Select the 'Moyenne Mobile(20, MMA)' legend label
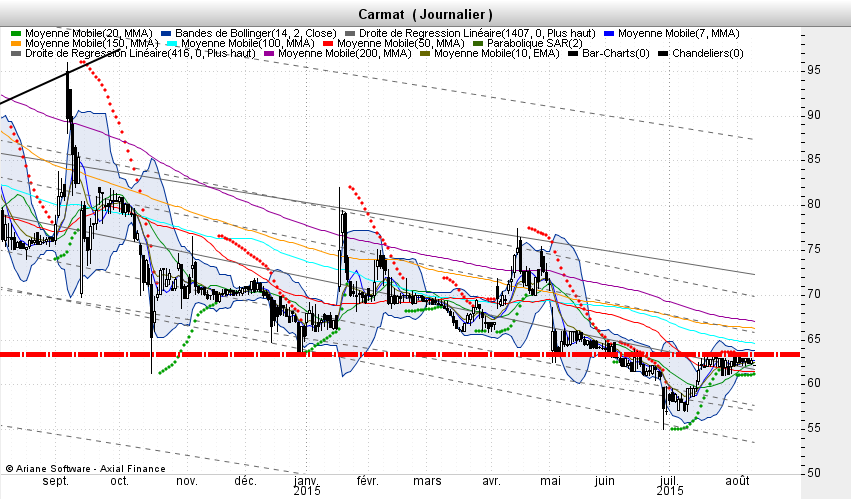Screen dimensions: 851x499 [88, 34]
